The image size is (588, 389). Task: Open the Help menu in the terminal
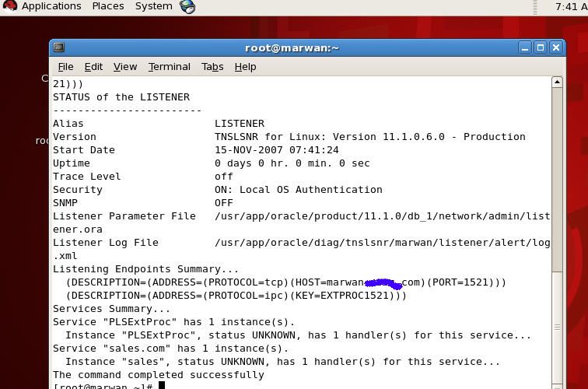point(245,67)
